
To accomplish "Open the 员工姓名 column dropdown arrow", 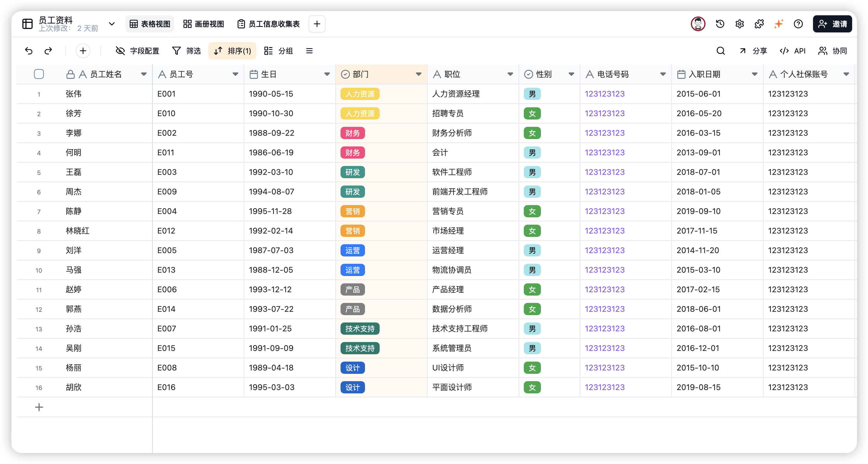I will 144,74.
